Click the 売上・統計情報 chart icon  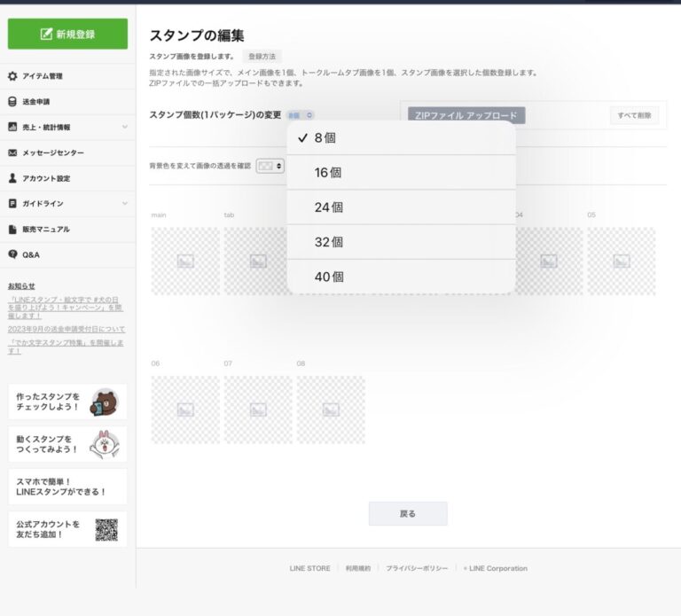point(12,127)
